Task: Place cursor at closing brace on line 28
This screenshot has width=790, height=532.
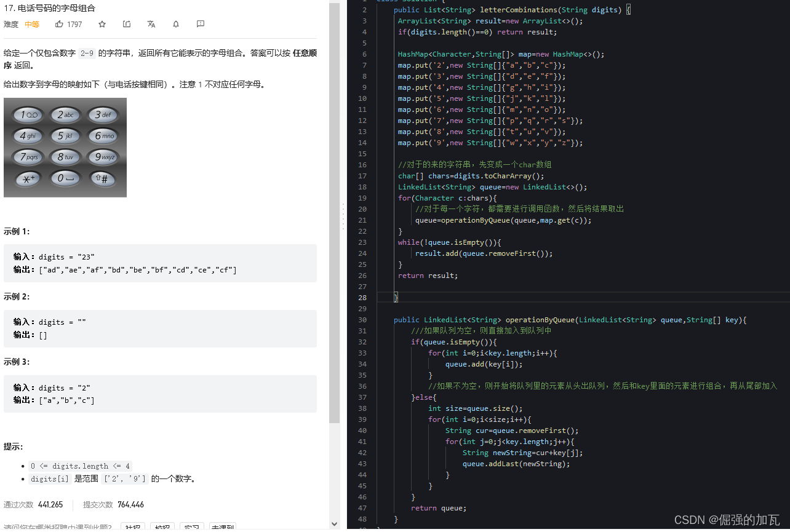Action: point(396,298)
